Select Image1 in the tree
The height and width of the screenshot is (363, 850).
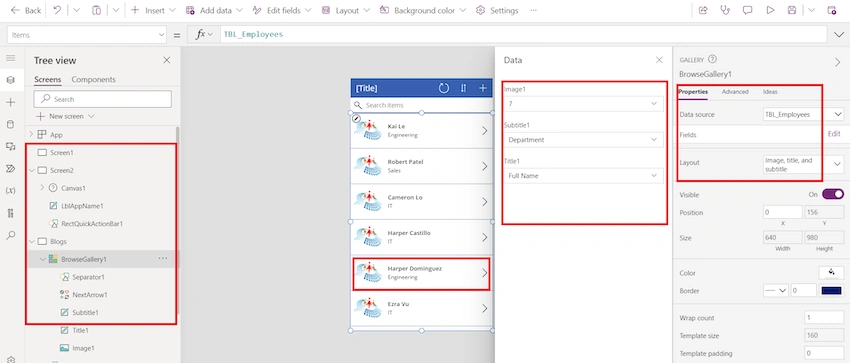pyautogui.click(x=83, y=348)
